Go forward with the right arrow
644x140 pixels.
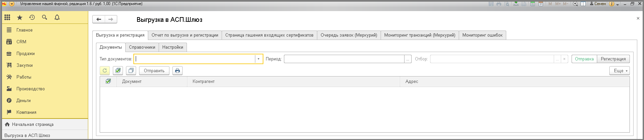point(111,19)
